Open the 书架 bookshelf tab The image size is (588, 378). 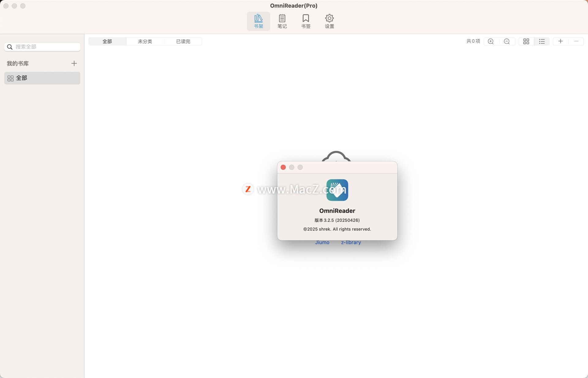[x=258, y=21]
